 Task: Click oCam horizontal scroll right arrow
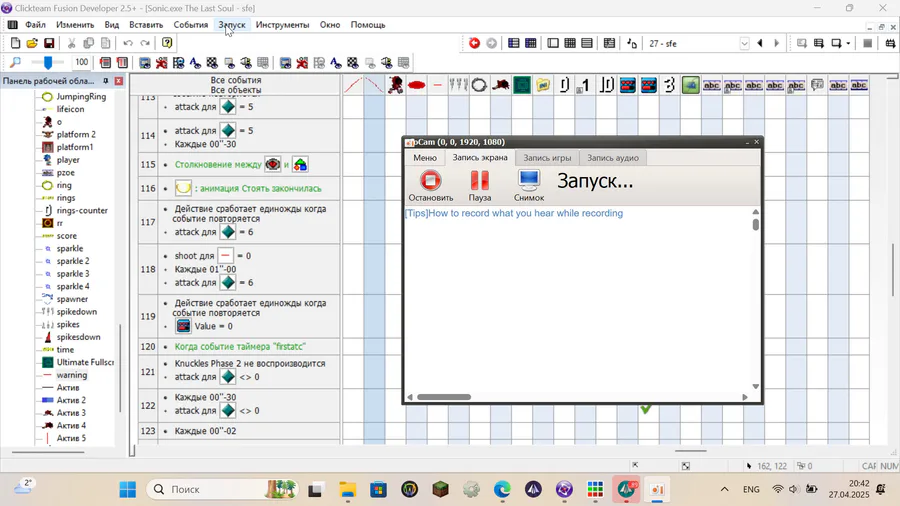(x=745, y=397)
